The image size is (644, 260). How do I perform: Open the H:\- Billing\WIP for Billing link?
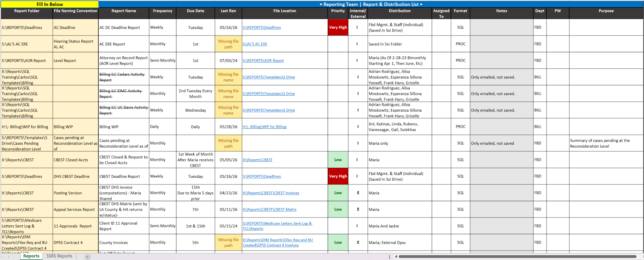tap(264, 127)
